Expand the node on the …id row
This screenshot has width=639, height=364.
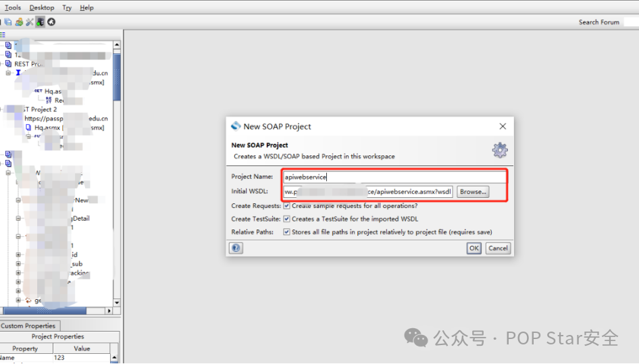[18, 255]
